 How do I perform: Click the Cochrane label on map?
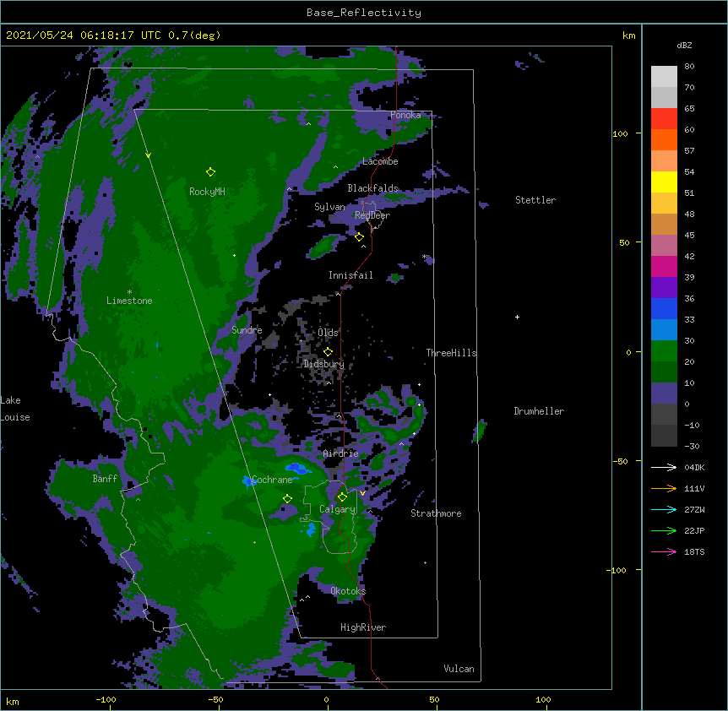coord(272,480)
